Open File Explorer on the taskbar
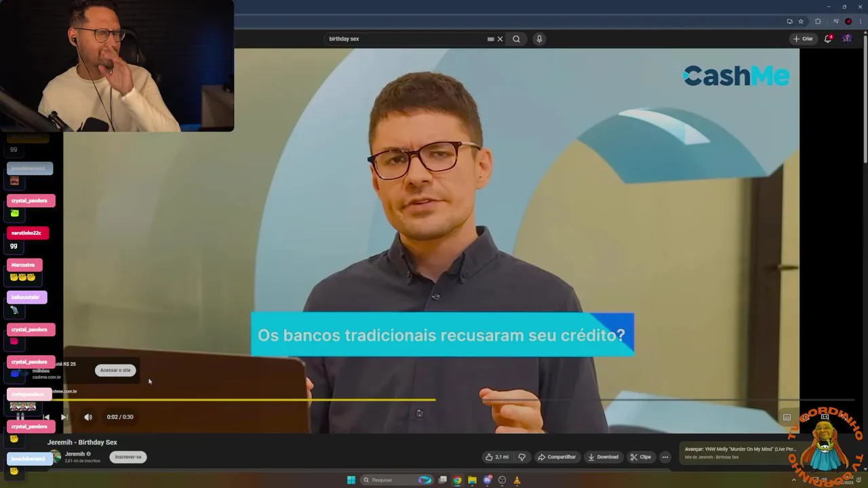Screen dimensions: 868x488 pos(472,480)
